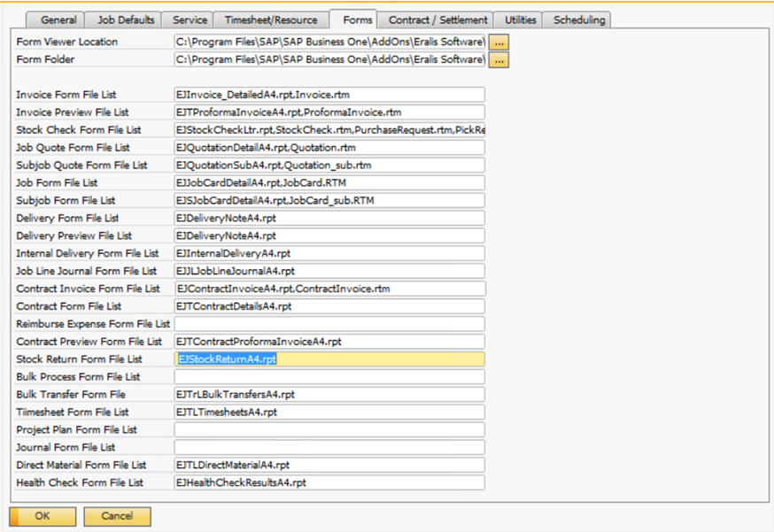774x532 pixels.
Task: Switch to the Utilities tab
Action: tap(520, 19)
